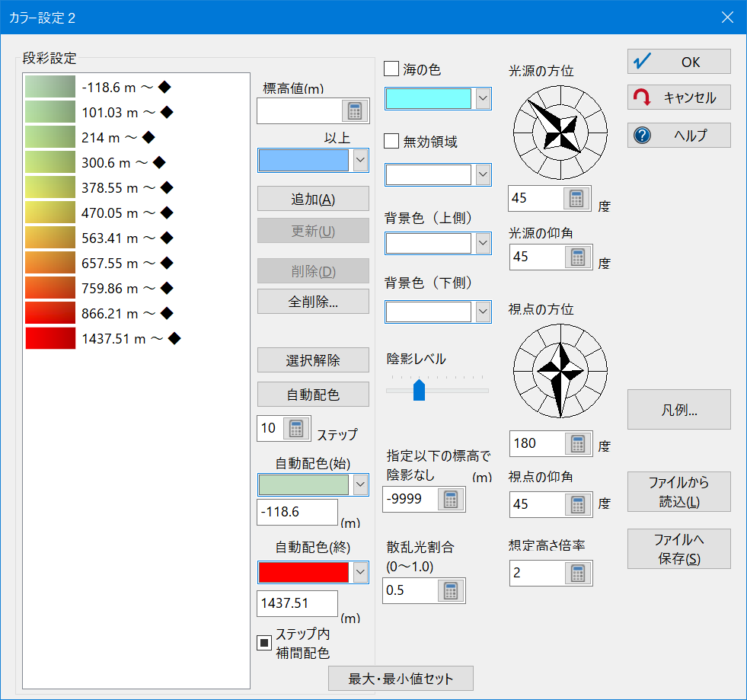The height and width of the screenshot is (700, 747).
Task: Click the blue question mark help icon
Action: pyautogui.click(x=642, y=136)
